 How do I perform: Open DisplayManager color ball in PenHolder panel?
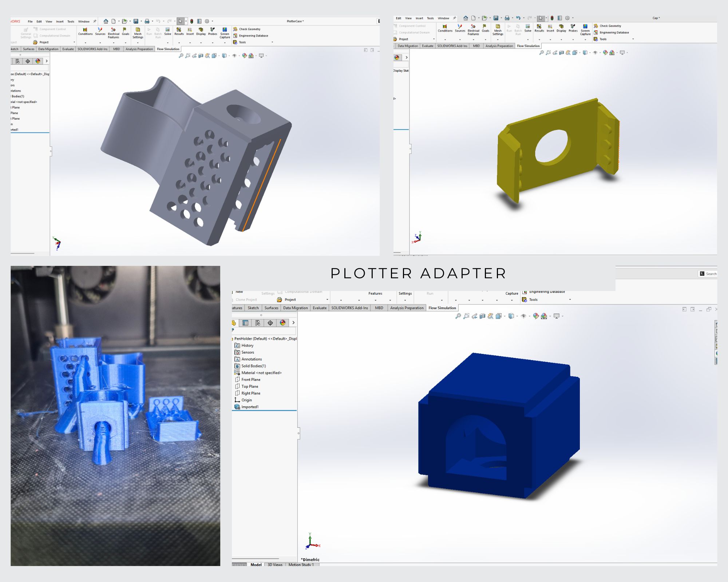[x=282, y=323]
